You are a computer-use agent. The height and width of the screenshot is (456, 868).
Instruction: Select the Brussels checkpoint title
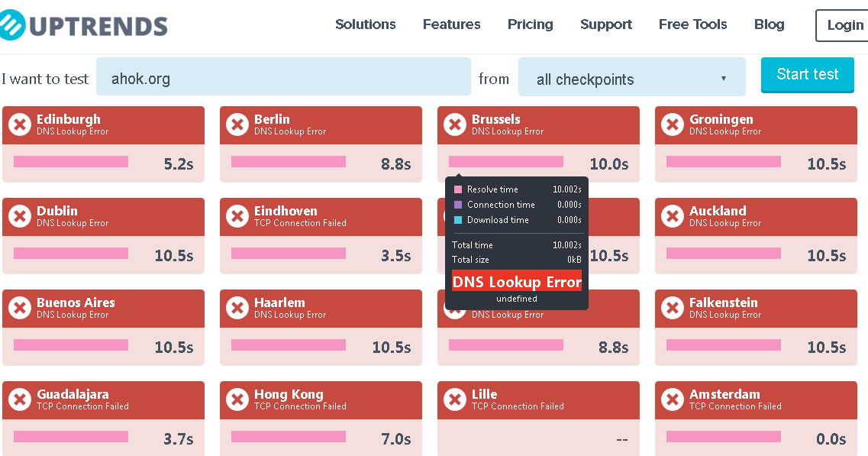[496, 119]
